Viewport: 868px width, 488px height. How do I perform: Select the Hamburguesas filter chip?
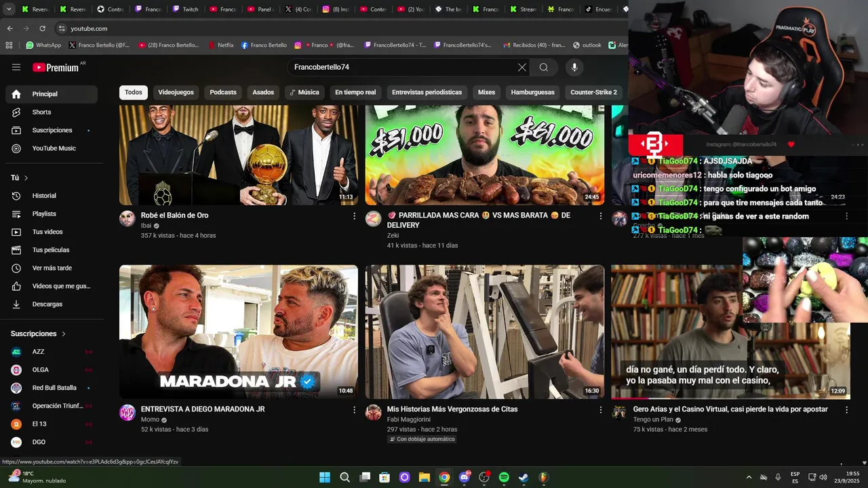coord(532,92)
